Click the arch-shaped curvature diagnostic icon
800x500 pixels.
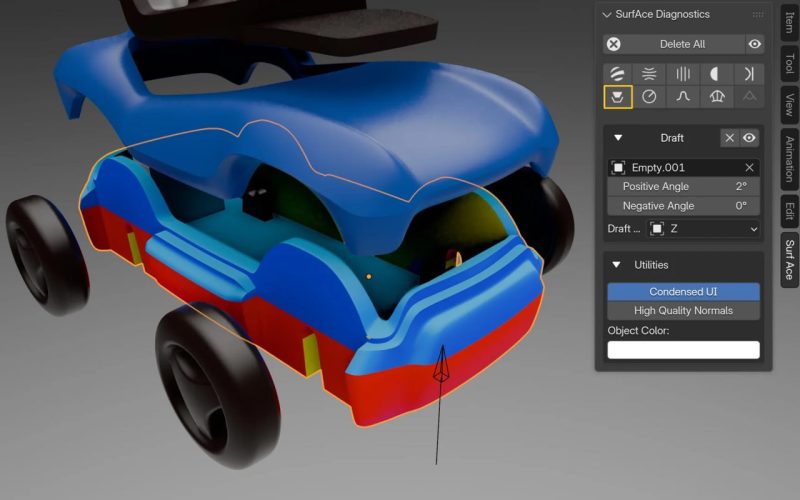pos(715,97)
